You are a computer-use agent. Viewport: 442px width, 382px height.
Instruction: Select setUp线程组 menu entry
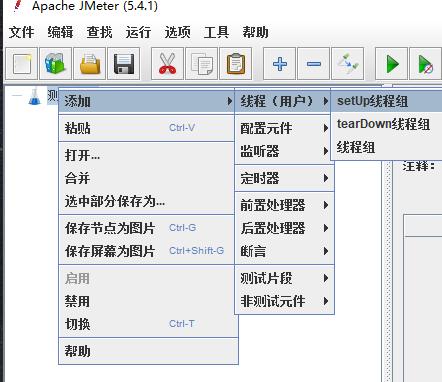coord(387,101)
